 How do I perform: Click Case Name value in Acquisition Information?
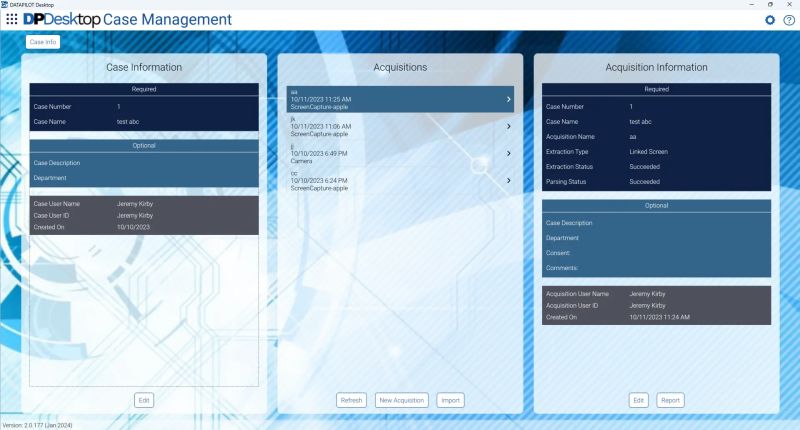click(640, 122)
